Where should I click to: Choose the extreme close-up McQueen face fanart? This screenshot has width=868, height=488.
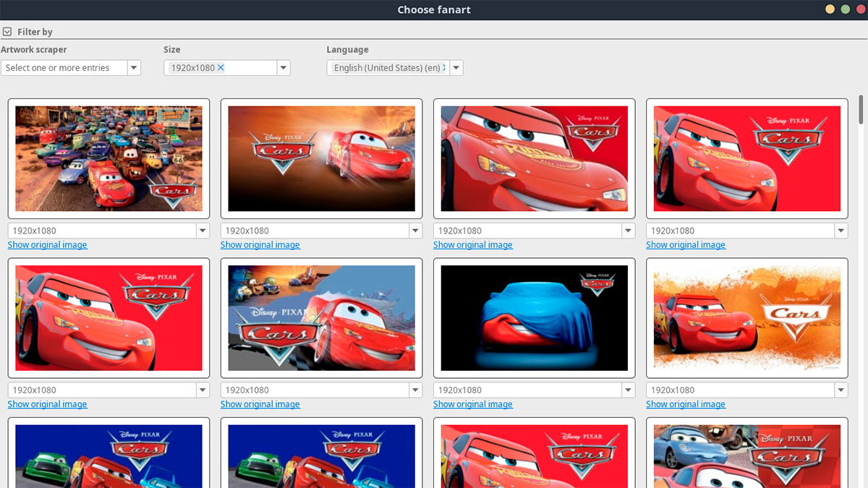[534, 158]
